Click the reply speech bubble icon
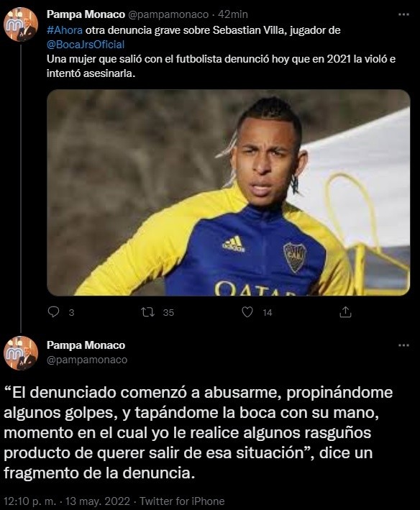The width and height of the screenshot is (420, 510). coord(53,312)
